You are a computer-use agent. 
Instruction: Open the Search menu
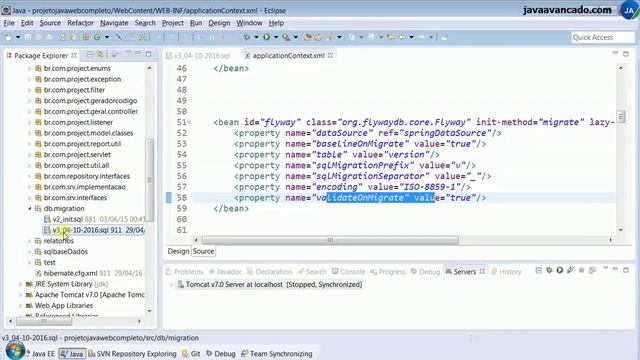[x=145, y=23]
